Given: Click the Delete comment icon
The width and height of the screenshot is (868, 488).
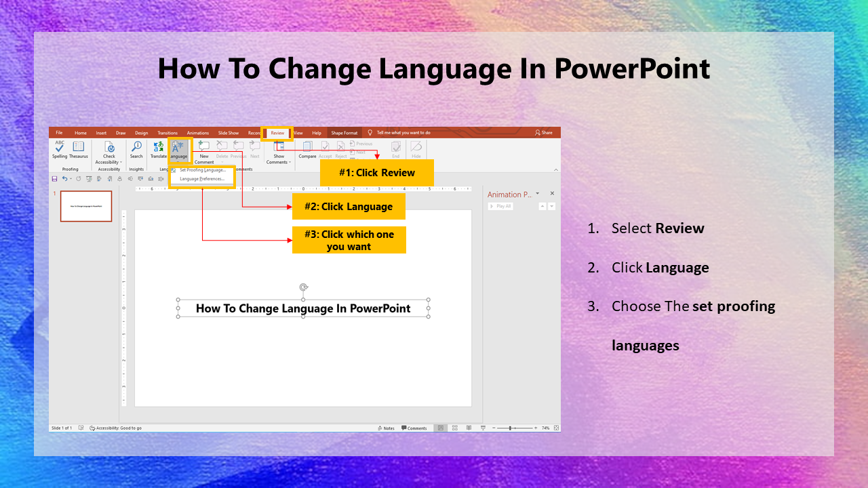Looking at the screenshot, I should pos(221,146).
